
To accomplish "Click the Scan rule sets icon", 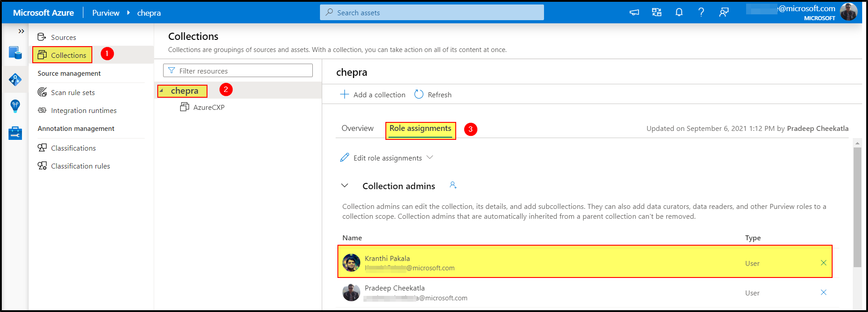I will point(42,92).
